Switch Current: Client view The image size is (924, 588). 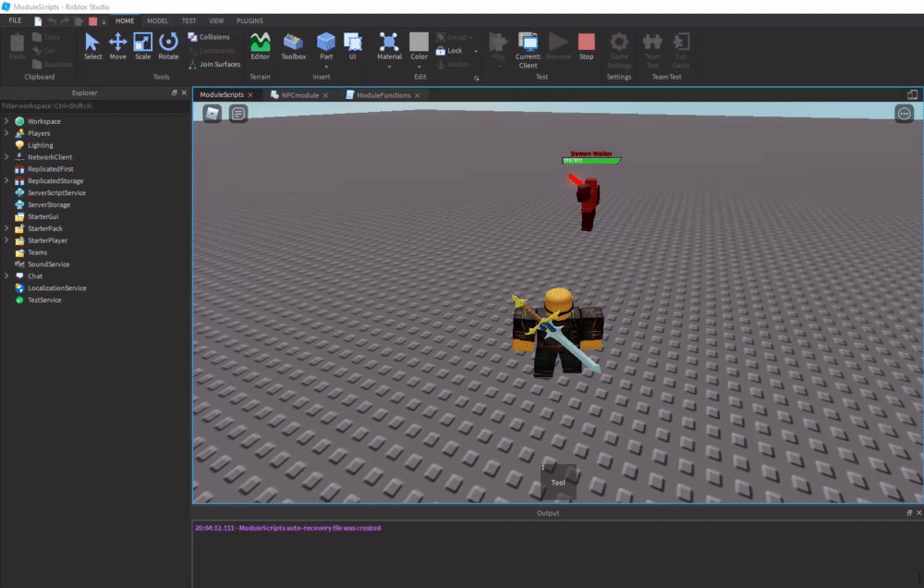click(x=528, y=50)
